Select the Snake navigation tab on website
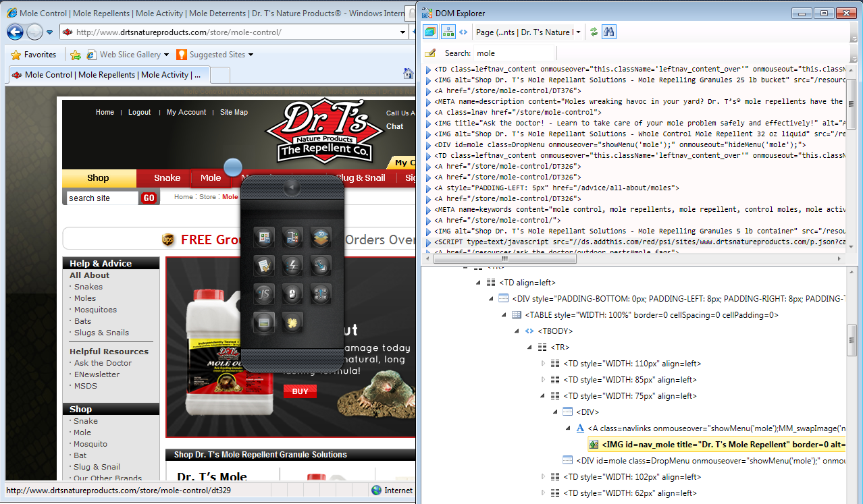The height and width of the screenshot is (504, 863). tap(167, 178)
